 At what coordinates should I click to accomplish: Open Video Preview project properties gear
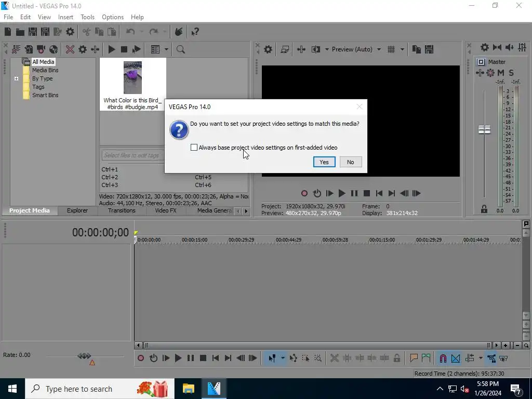tap(268, 49)
